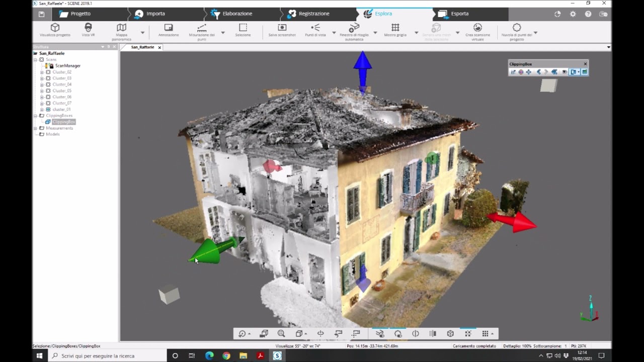This screenshot has height=362, width=644.
Task: Select the Annotazione tool
Action: (x=169, y=30)
